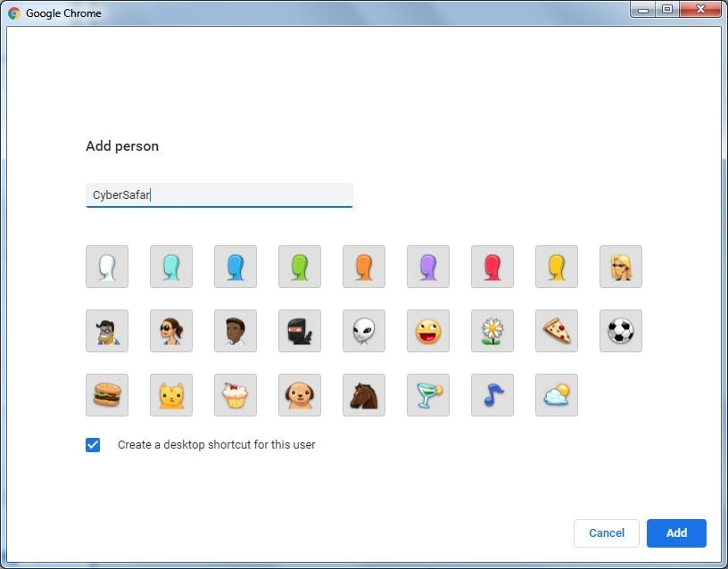Choose the horse avatar icon
The height and width of the screenshot is (569, 728).
coord(364,395)
